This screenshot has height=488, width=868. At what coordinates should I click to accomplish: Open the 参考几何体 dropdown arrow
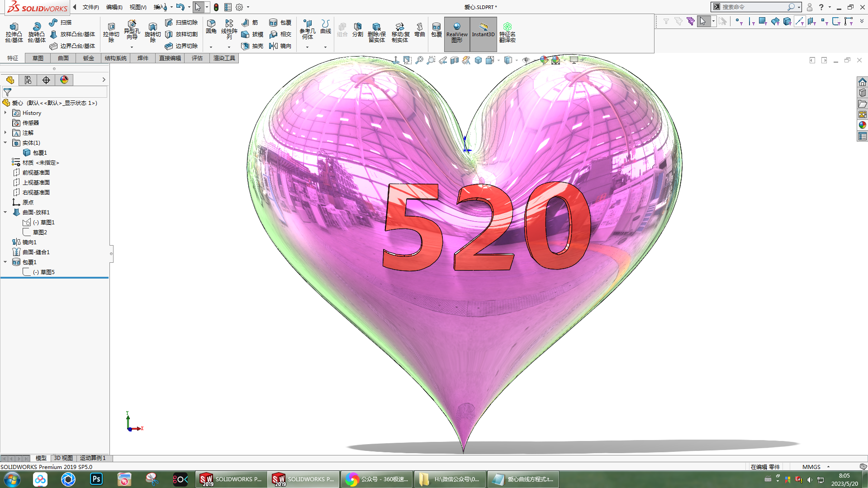click(x=307, y=47)
